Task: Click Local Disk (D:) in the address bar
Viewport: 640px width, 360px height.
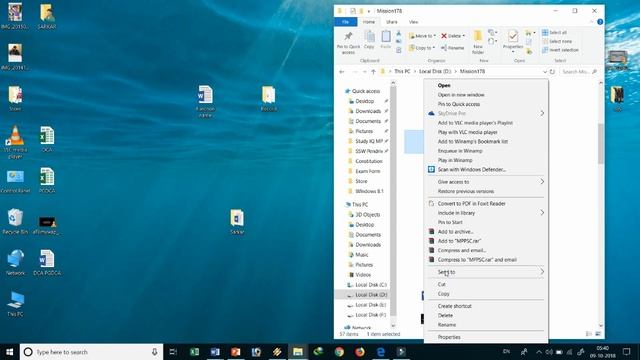Action: [435, 71]
